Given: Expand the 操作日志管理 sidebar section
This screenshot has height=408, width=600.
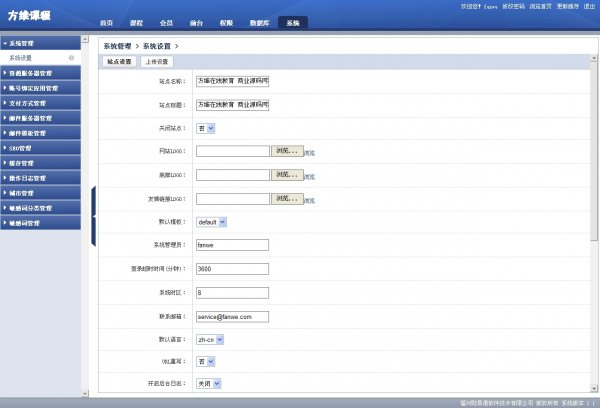Looking at the screenshot, I should tap(42, 177).
